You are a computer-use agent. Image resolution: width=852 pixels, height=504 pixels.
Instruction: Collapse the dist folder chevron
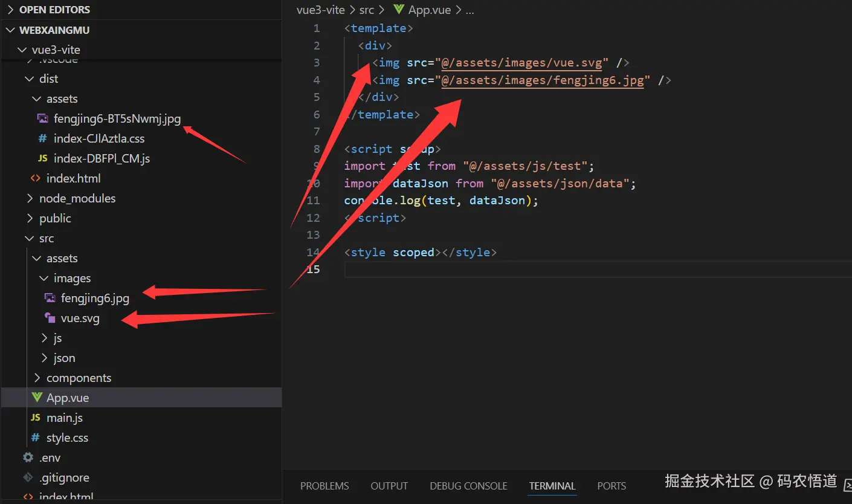click(30, 79)
